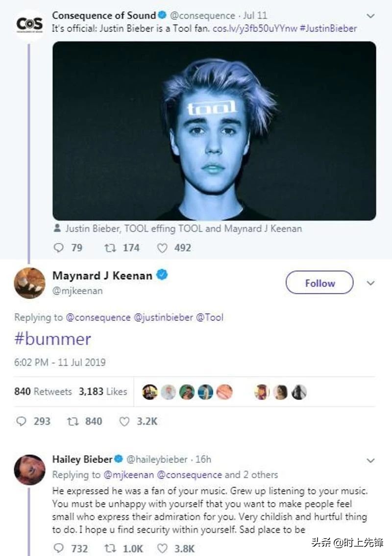
Task: Like Hailey Bieber's tweet
Action: point(162,548)
